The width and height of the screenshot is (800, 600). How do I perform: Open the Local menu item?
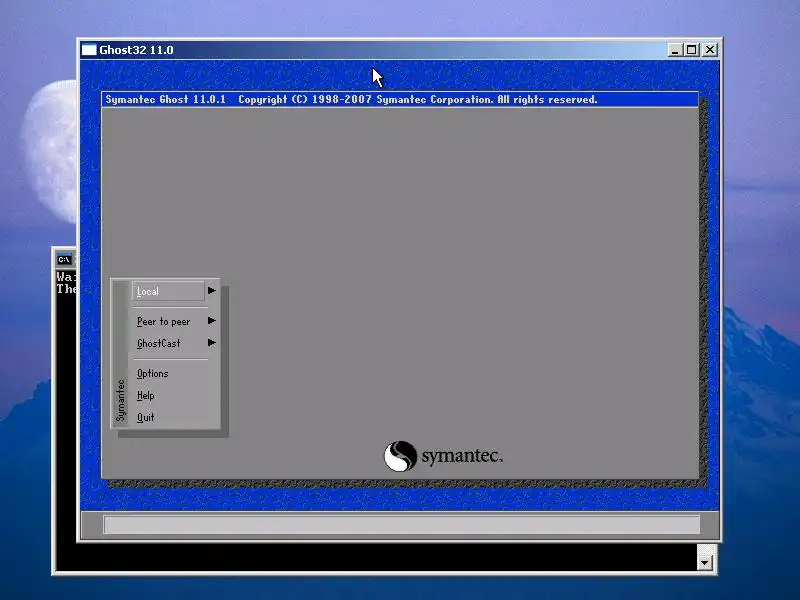pos(168,291)
